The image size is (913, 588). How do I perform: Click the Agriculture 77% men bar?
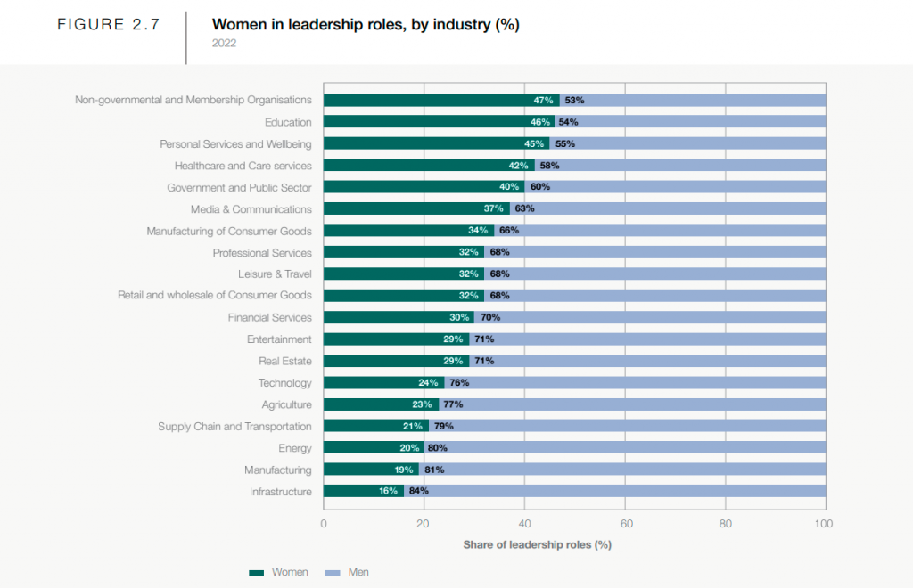(x=632, y=404)
